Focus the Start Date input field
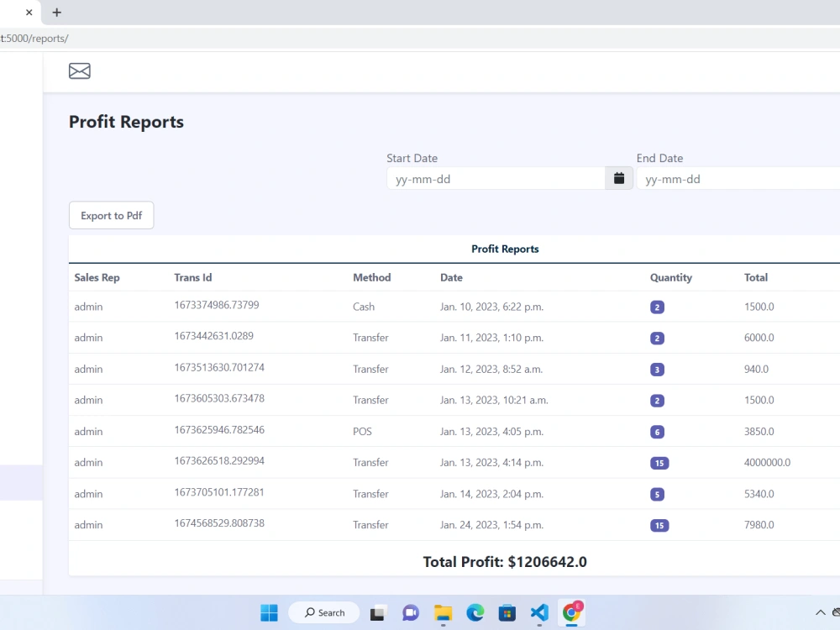Screen dimensions: 840x630 [x=496, y=178]
